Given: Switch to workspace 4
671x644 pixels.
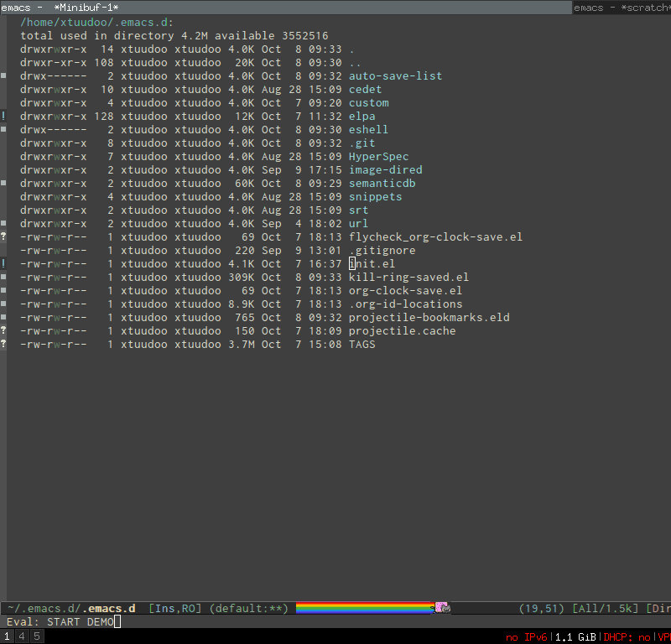Looking at the screenshot, I should click(22, 636).
